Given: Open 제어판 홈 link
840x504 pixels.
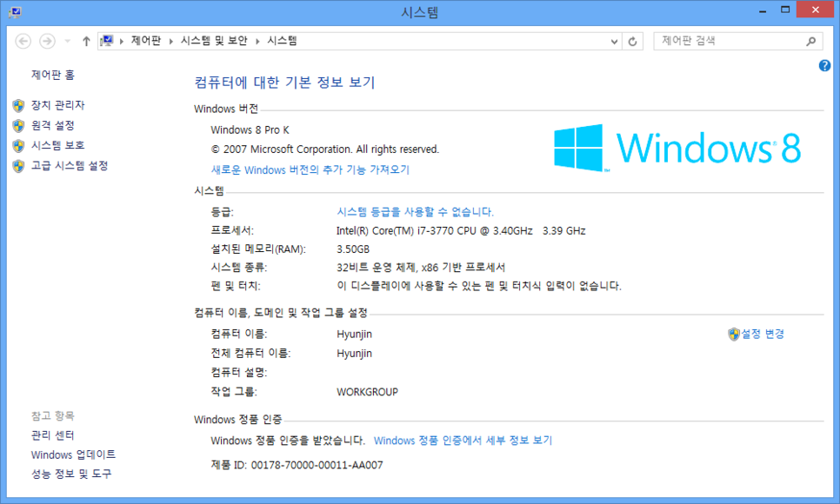Looking at the screenshot, I should [x=52, y=75].
